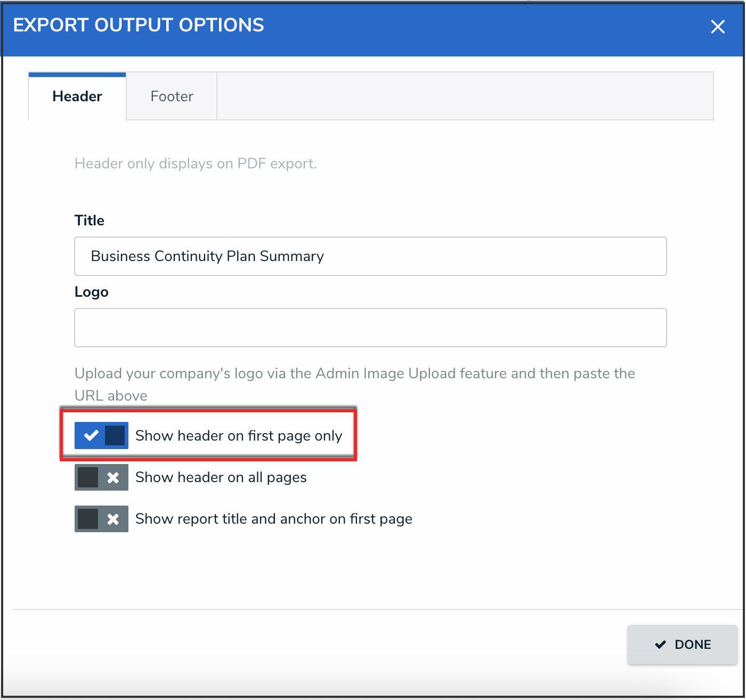Screen dimensions: 746x700
Task: Click the Title text field
Action: click(370, 256)
